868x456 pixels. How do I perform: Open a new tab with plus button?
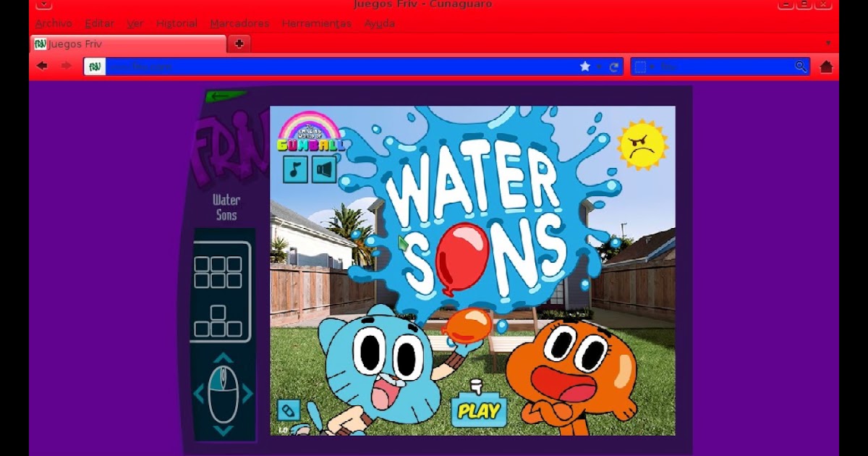tap(239, 44)
